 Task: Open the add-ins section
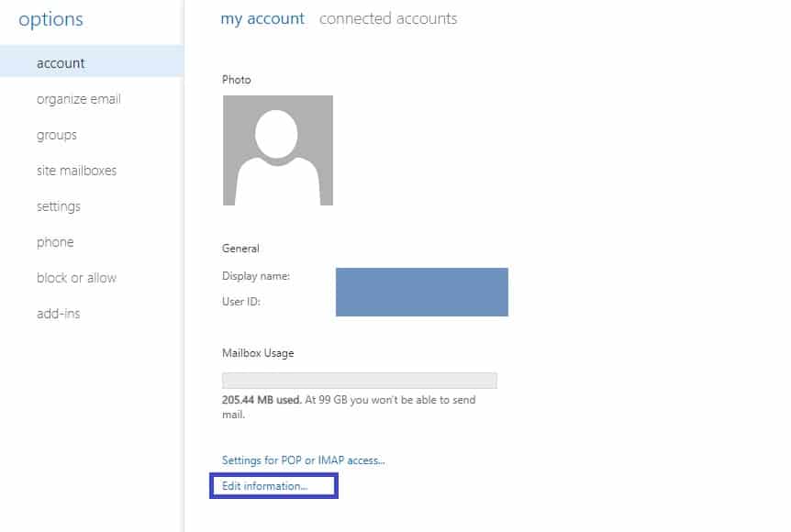(58, 314)
